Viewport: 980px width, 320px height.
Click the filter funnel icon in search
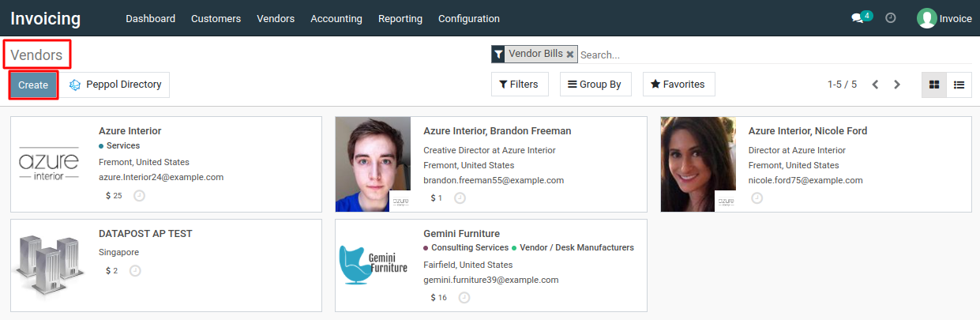(498, 54)
